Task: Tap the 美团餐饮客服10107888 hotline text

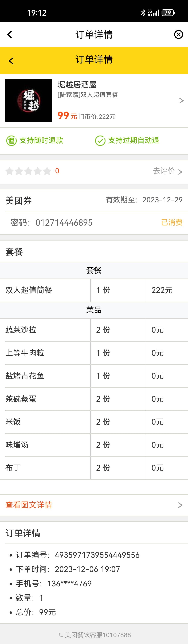Action: pyautogui.click(x=98, y=635)
